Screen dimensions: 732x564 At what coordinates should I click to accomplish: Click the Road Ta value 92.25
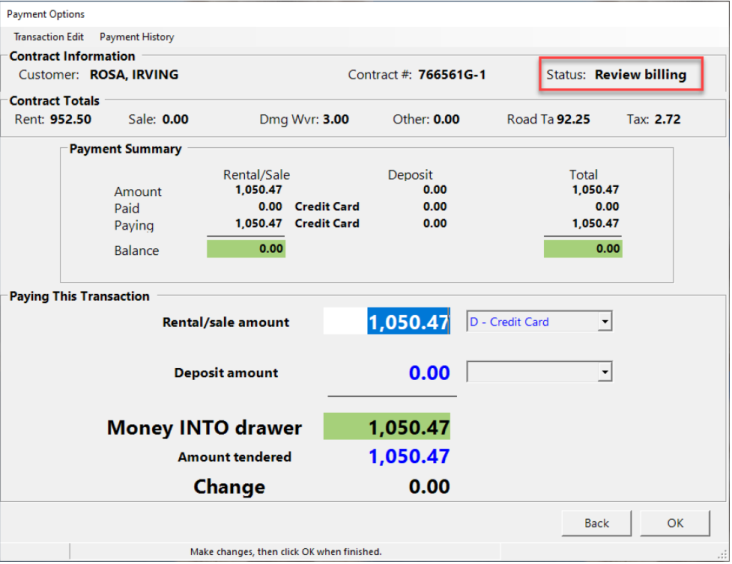point(573,120)
